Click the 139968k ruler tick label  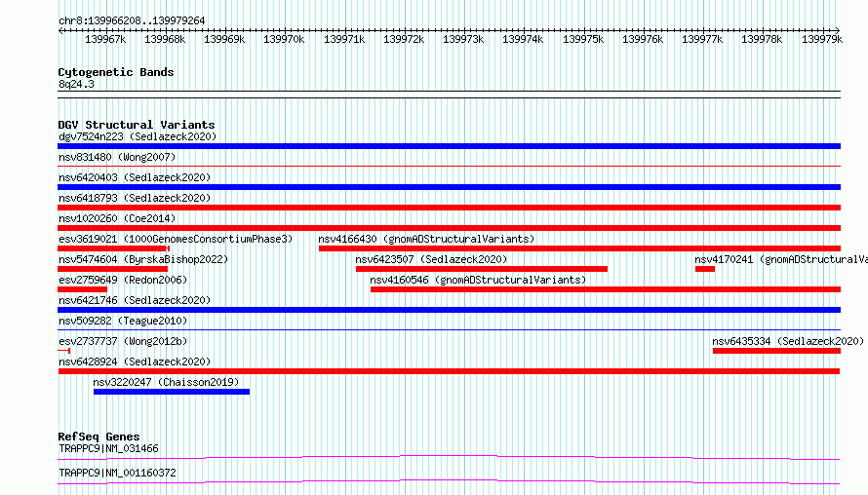coord(165,40)
